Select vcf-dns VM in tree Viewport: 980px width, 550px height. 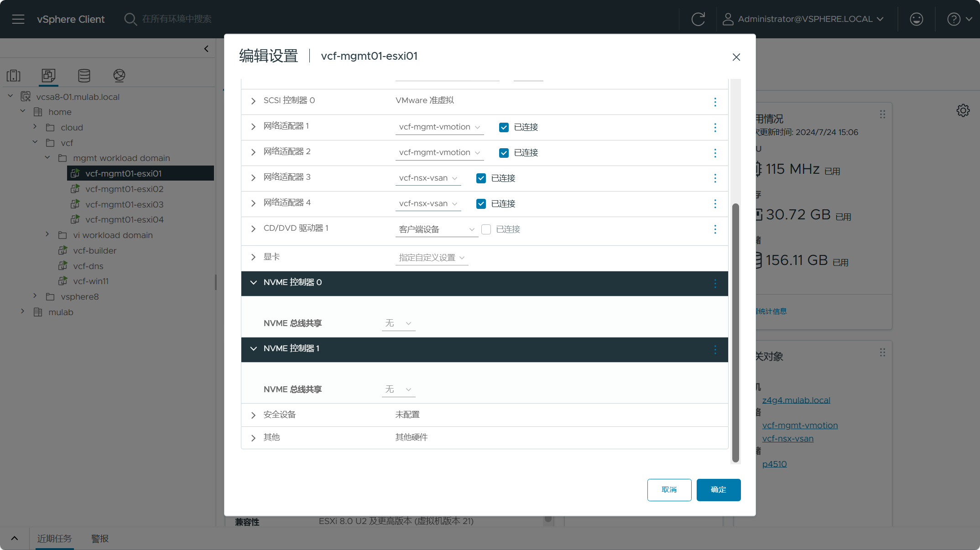point(88,266)
